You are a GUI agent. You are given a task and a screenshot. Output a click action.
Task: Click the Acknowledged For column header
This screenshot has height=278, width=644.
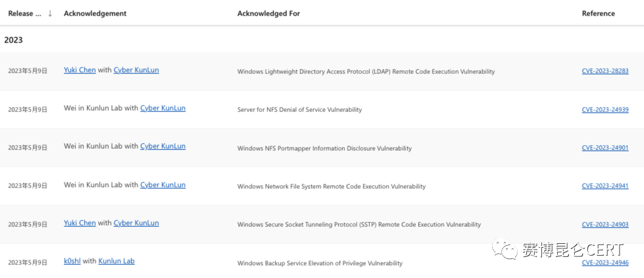click(268, 13)
